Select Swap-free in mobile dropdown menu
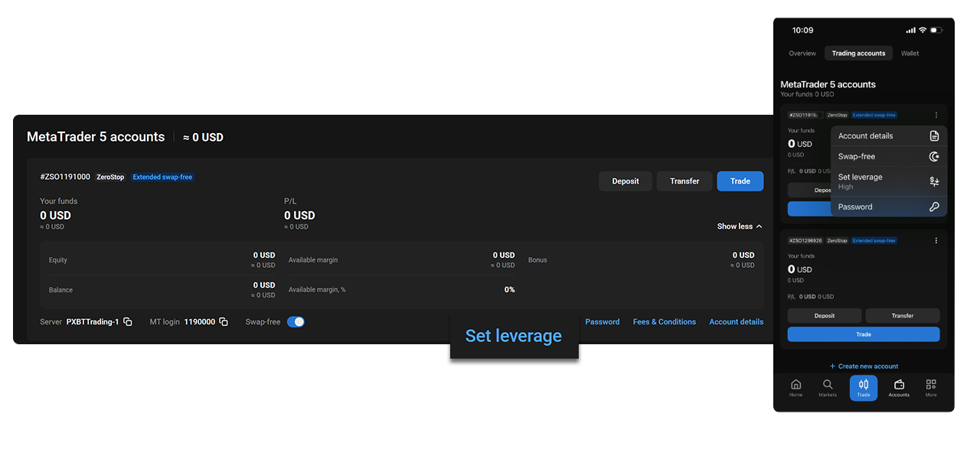This screenshot has height=459, width=980. coord(889,156)
